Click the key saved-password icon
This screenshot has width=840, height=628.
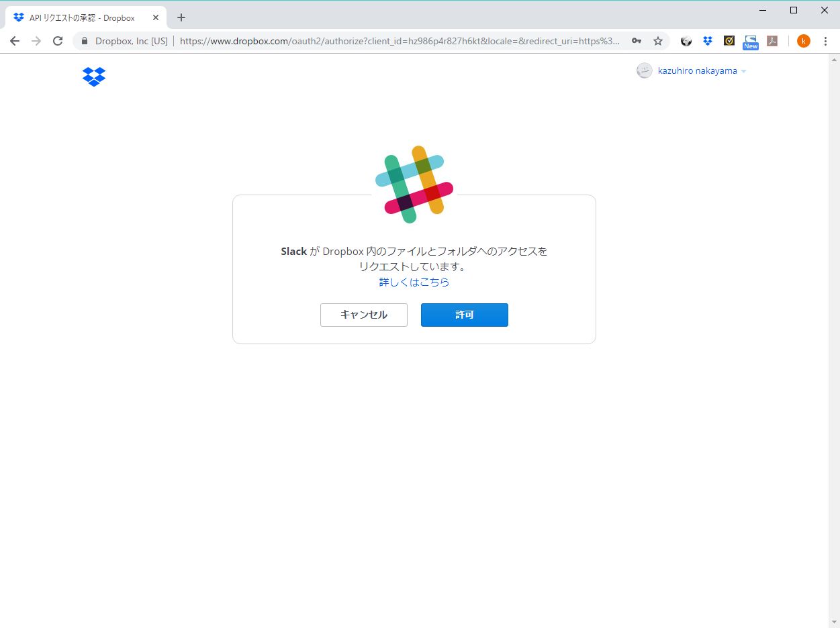coord(637,41)
